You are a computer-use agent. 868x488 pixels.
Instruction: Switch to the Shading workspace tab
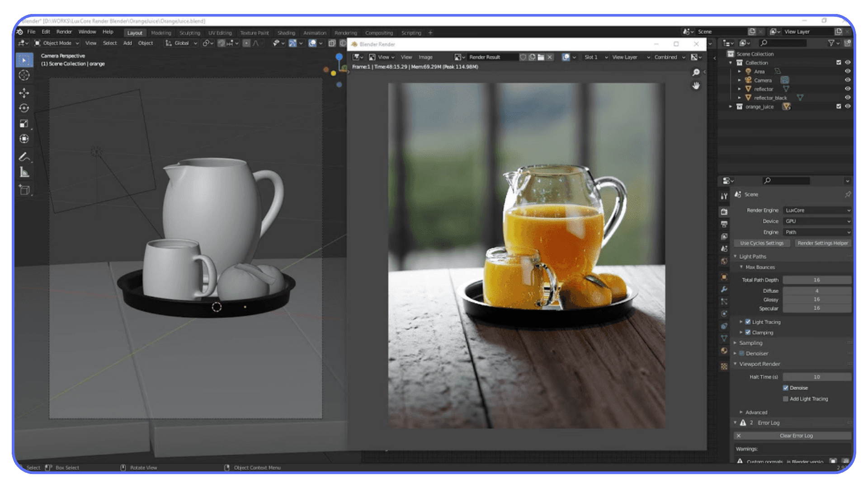pos(286,33)
